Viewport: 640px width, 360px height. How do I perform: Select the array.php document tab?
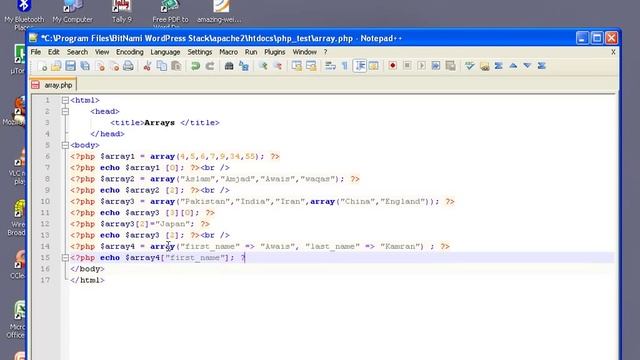point(53,85)
